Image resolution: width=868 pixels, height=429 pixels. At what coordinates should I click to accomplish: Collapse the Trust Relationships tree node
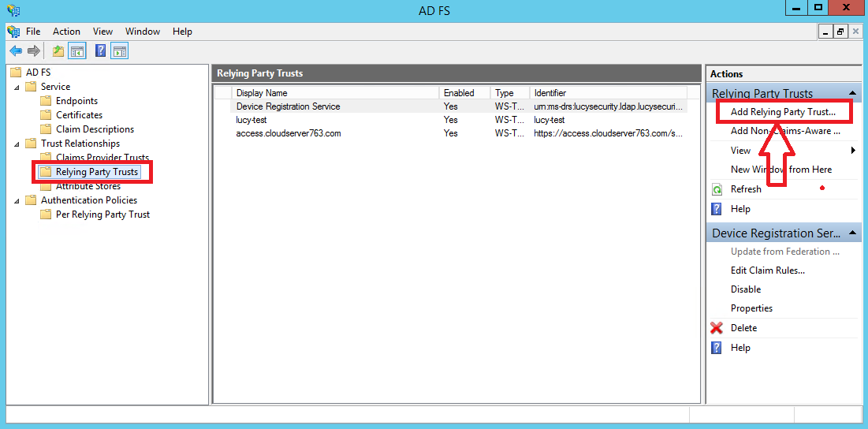17,144
